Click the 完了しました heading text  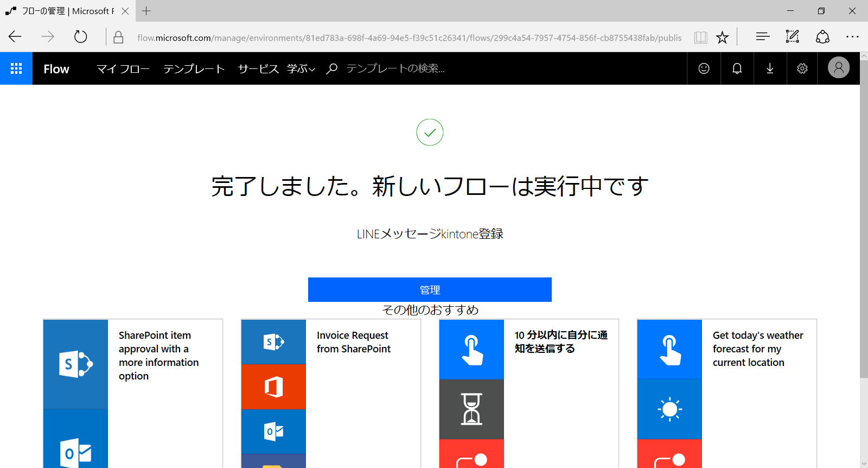pyautogui.click(x=430, y=187)
